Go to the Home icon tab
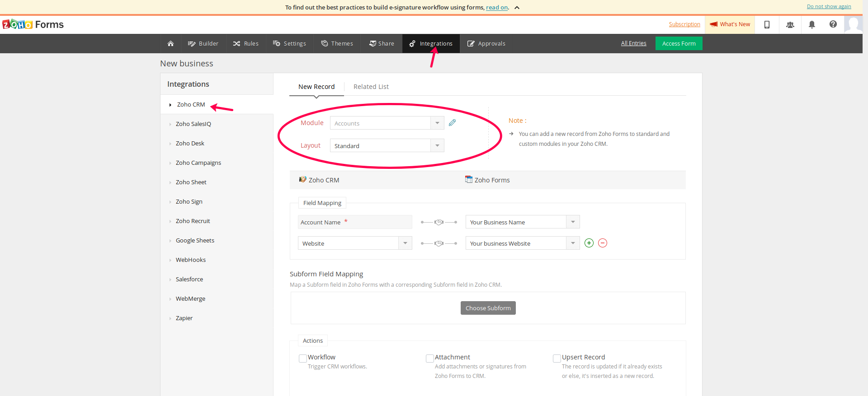Image resolution: width=868 pixels, height=396 pixels. 170,44
